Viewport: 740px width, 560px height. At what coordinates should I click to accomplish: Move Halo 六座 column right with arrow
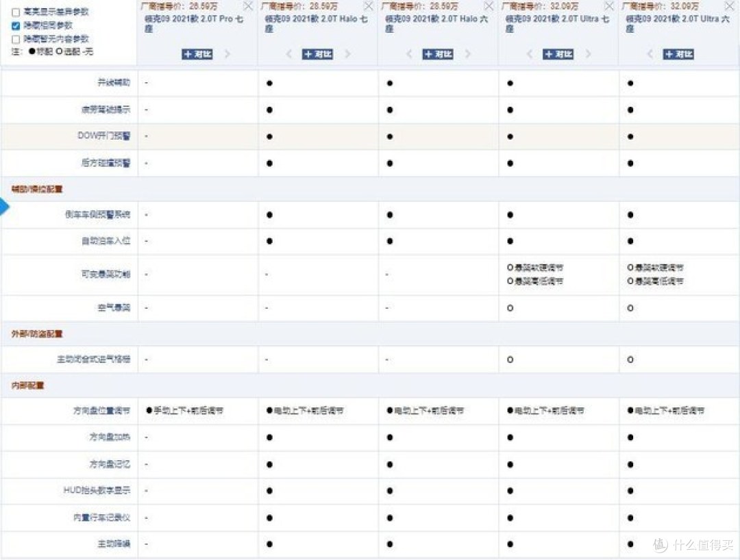click(468, 53)
